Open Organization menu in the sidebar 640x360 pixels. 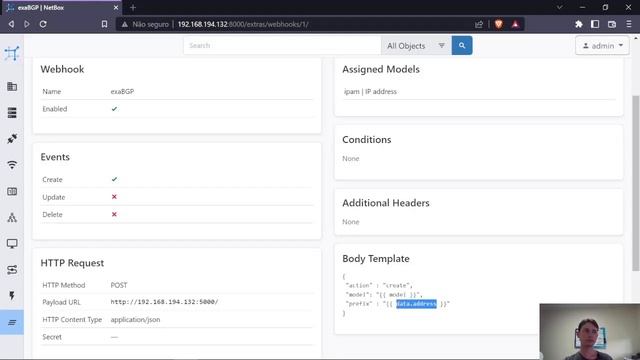(x=12, y=87)
